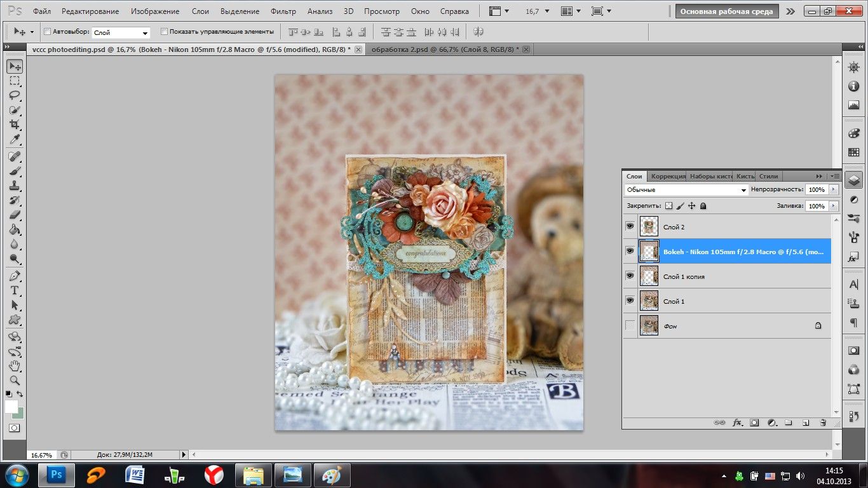Show the Фон layer
This screenshot has width=868, height=488.
[630, 325]
